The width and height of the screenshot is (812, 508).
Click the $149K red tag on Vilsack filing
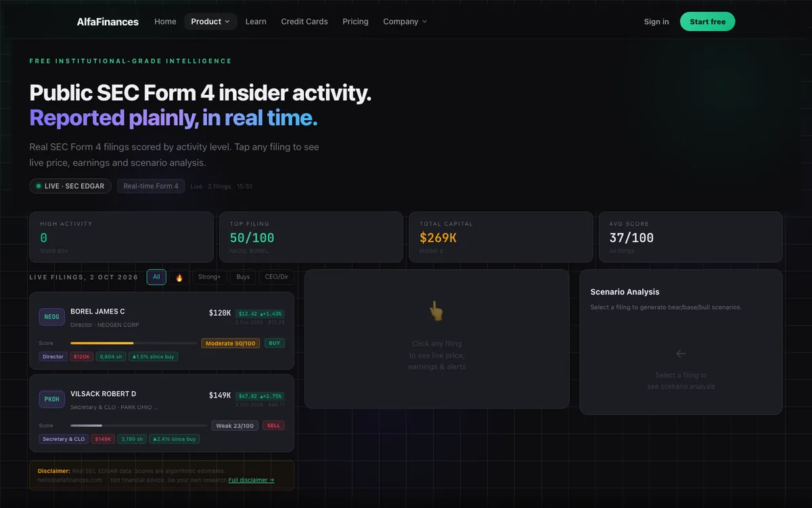point(104,439)
